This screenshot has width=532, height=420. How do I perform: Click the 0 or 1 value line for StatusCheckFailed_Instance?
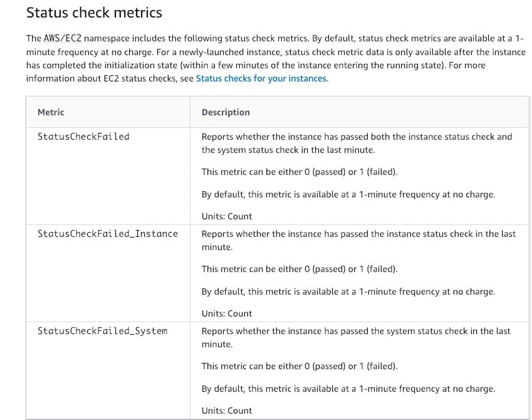pos(300,269)
